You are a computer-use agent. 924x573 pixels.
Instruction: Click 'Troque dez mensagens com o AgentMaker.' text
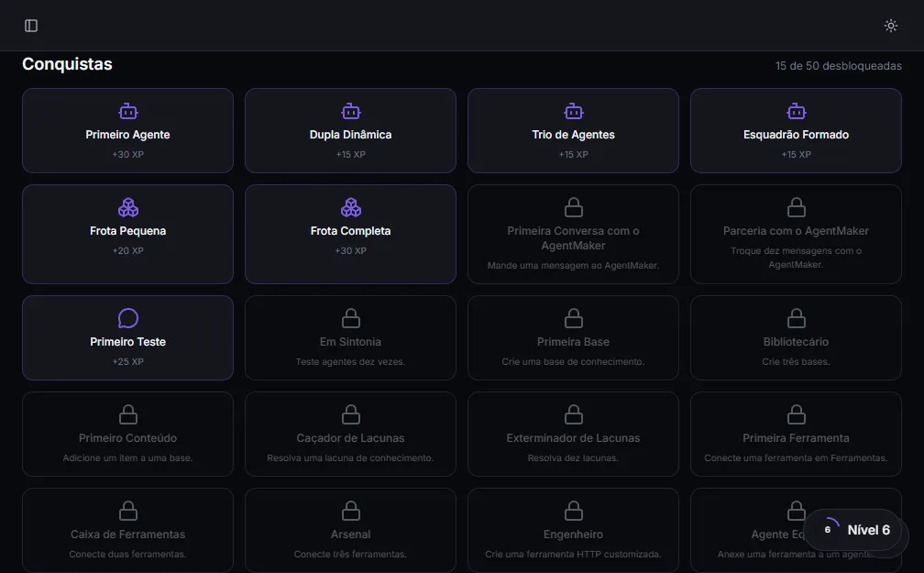796,258
